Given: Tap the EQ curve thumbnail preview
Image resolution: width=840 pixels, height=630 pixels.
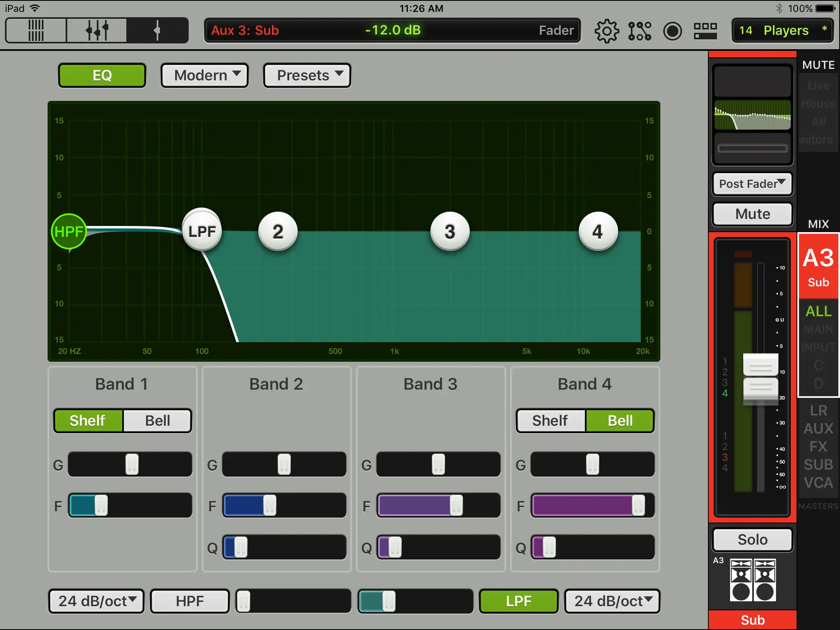Looking at the screenshot, I should coord(753,115).
